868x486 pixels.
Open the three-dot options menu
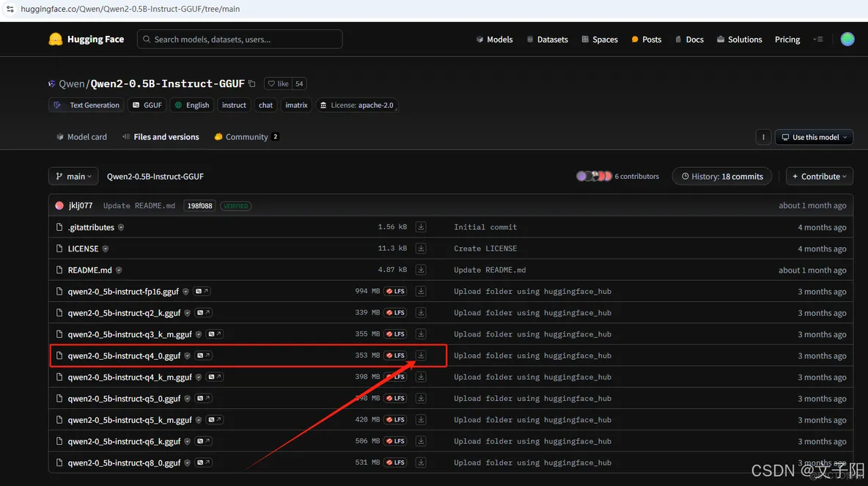pos(763,137)
